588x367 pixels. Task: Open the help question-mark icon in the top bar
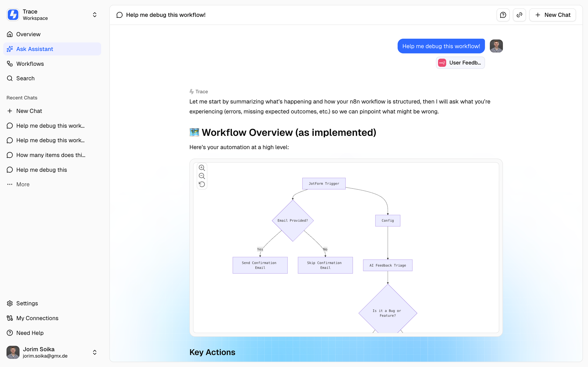[x=503, y=15]
